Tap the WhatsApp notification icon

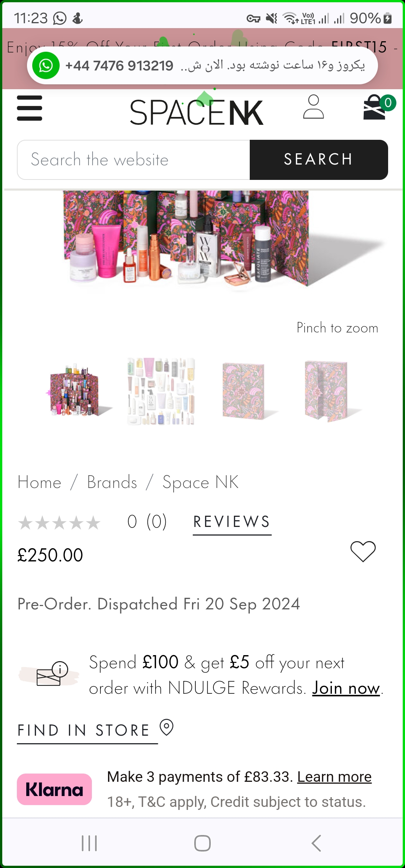click(46, 66)
